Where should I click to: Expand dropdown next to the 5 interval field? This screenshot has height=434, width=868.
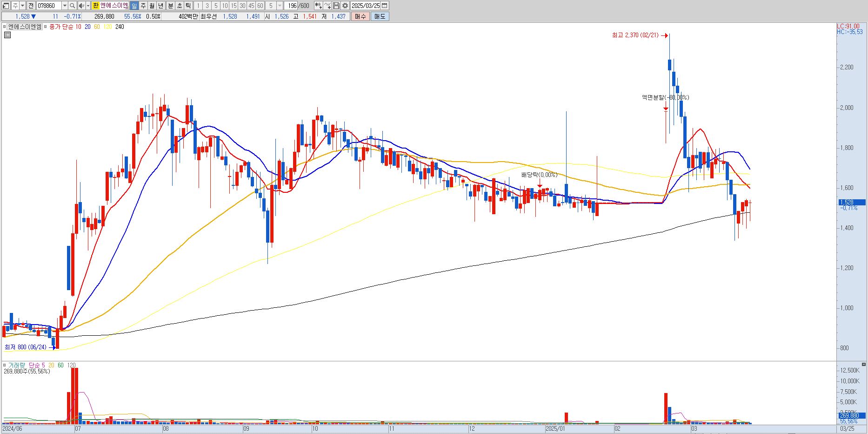[x=280, y=6]
